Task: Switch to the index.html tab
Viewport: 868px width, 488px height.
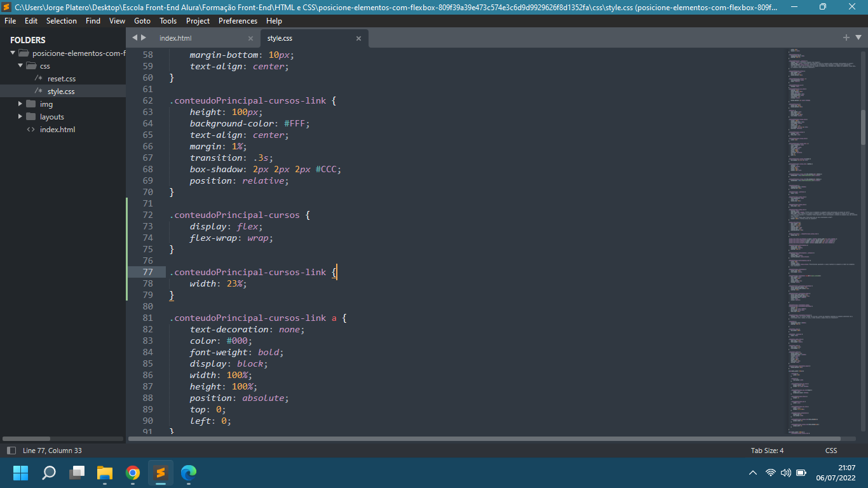Action: [175, 38]
